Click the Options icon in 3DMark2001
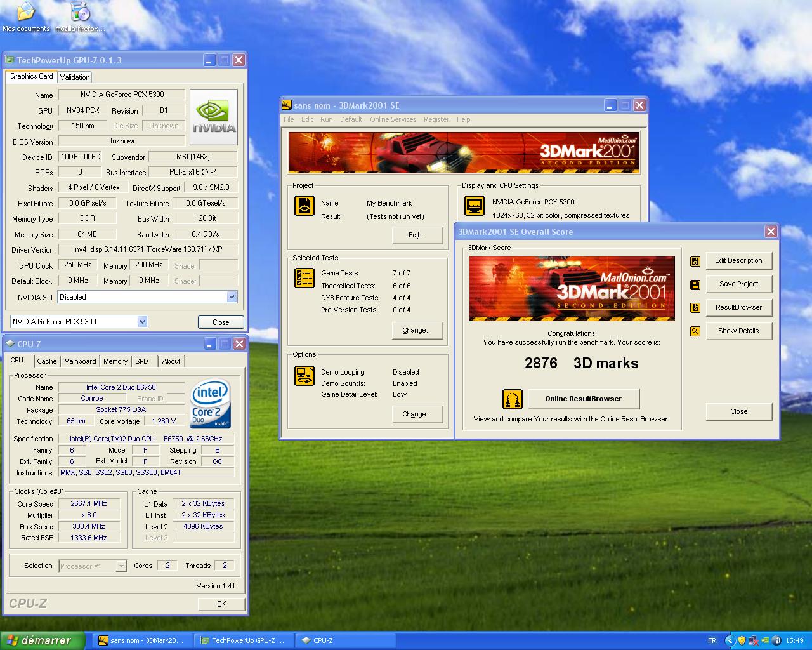The height and width of the screenshot is (650, 812). (x=304, y=375)
